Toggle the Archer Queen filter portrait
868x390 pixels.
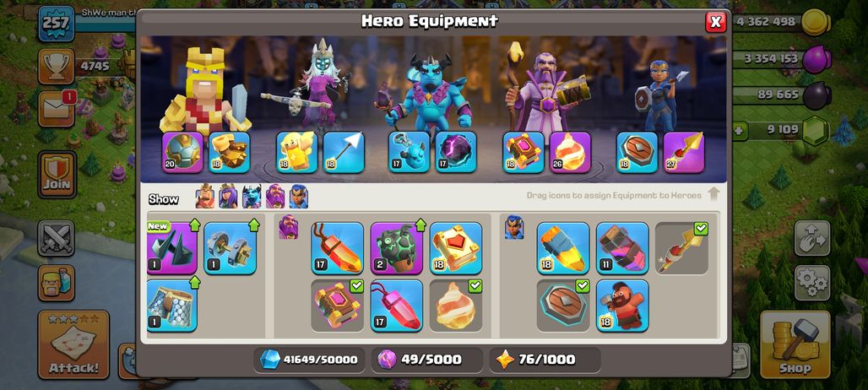[228, 197]
